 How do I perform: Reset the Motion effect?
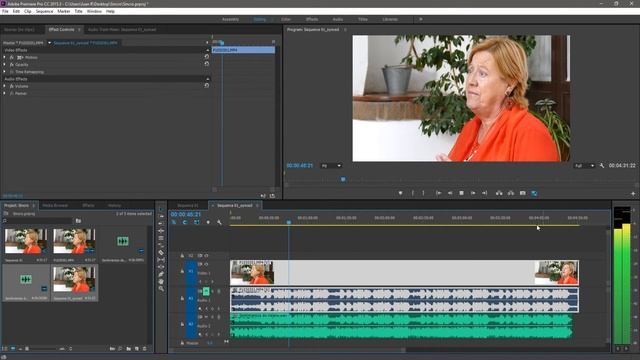(207, 57)
